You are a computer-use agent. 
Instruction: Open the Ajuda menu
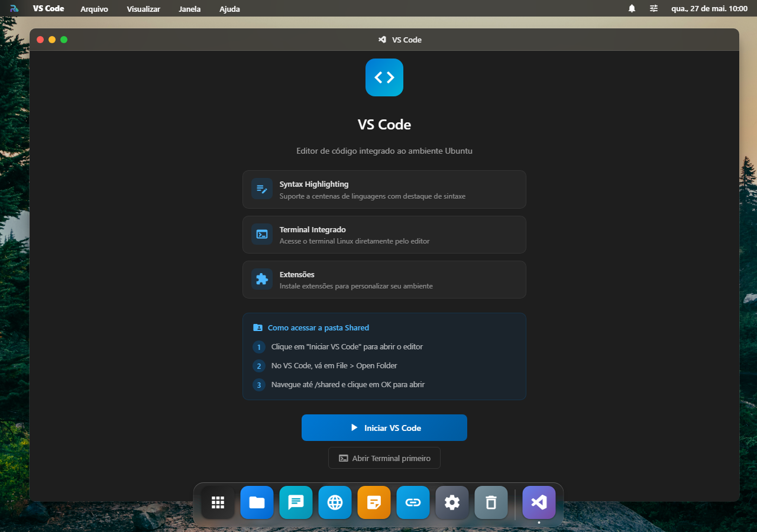[229, 9]
